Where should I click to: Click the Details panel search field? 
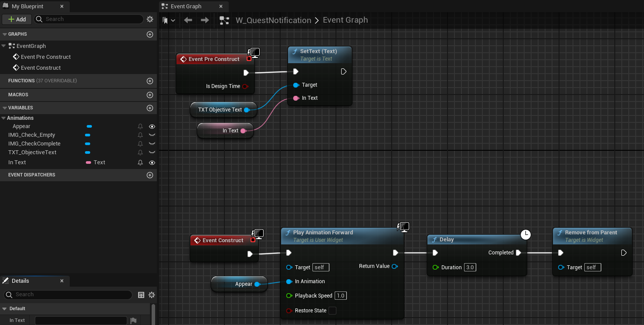68,295
